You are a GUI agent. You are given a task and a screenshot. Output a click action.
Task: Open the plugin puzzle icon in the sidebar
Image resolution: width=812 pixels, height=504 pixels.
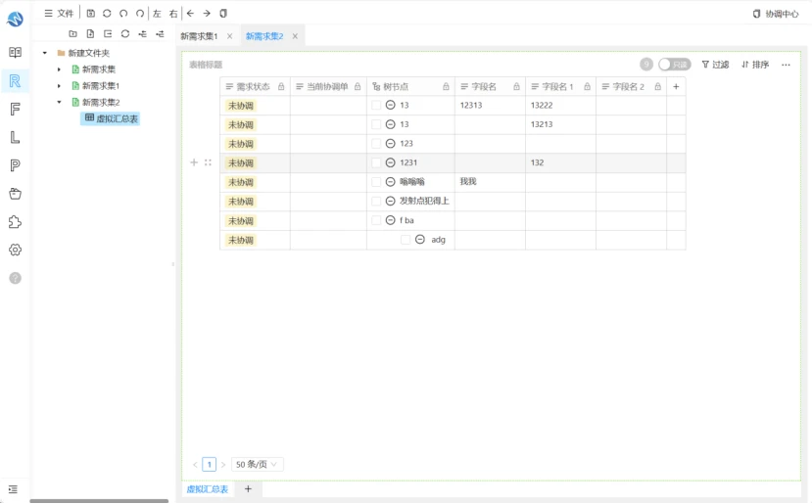15,222
